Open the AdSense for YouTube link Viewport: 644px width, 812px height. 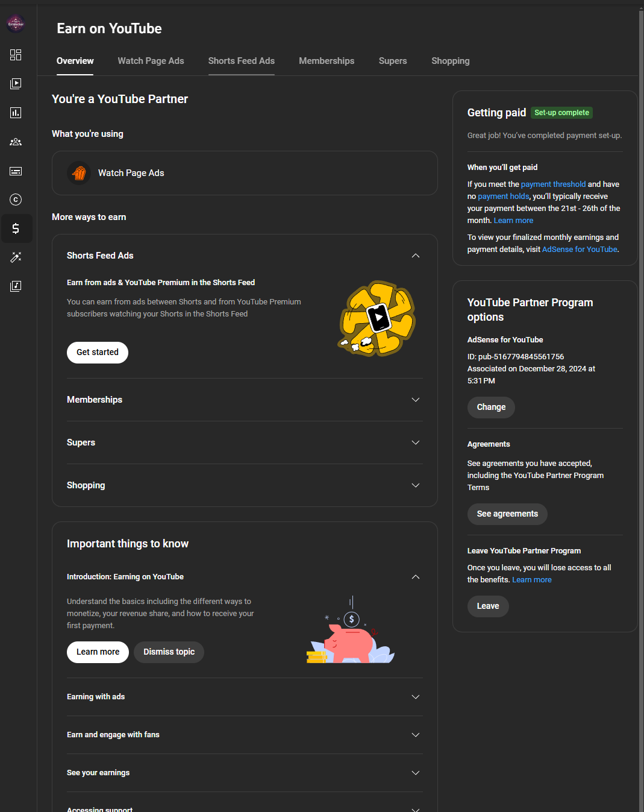[580, 250]
